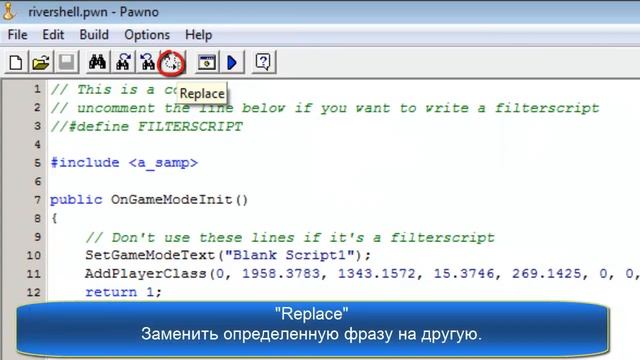Click the opening brace on line 8

(54, 218)
